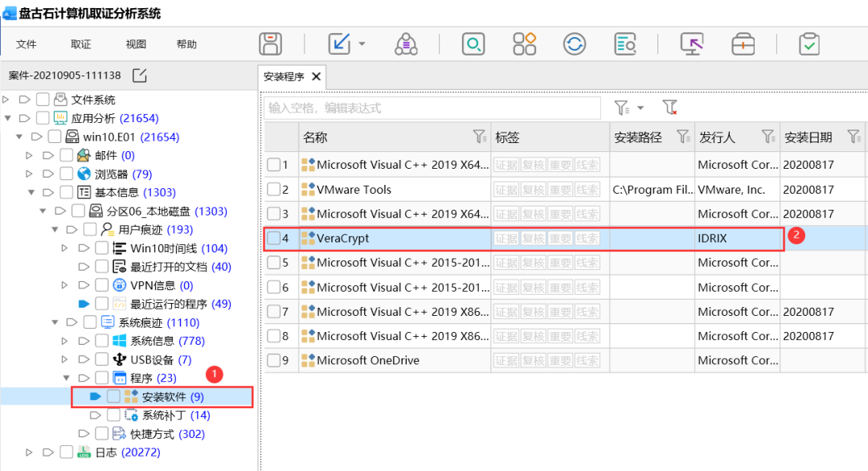868x471 pixels.
Task: Click the clear filter icon with red x
Action: tap(669, 108)
